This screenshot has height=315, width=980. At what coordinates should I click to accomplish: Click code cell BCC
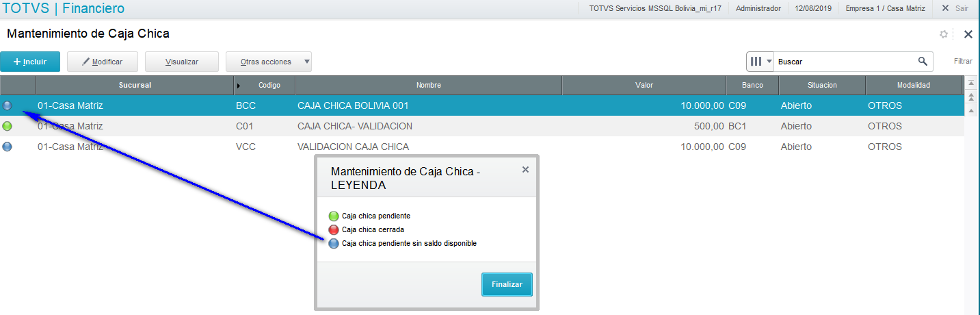[x=246, y=105]
